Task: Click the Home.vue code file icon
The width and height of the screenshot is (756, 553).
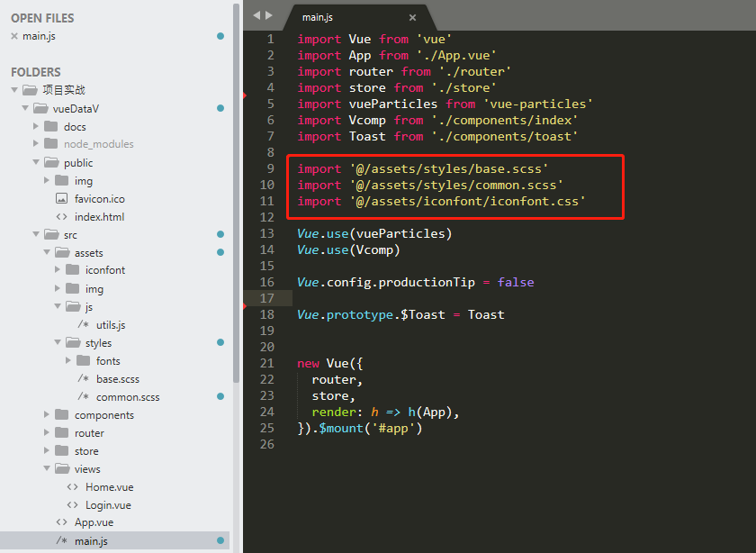Action: click(x=72, y=487)
